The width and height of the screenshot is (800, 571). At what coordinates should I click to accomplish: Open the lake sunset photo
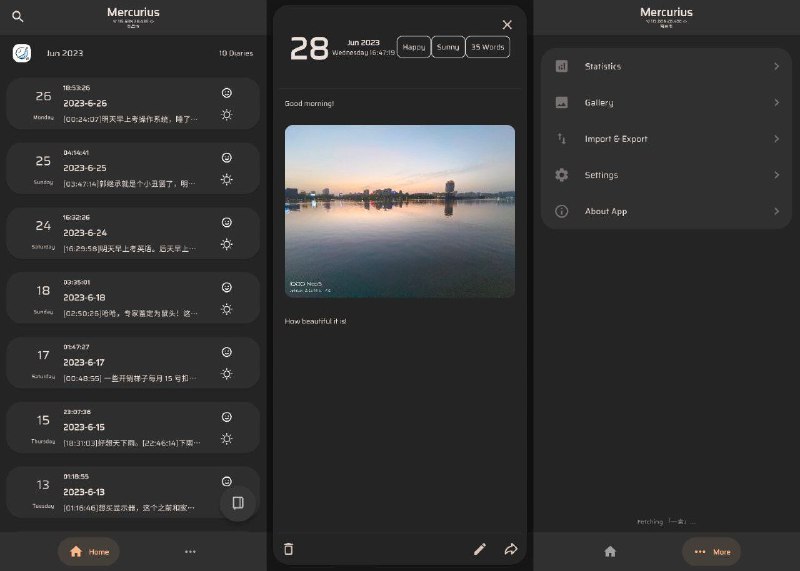400,211
